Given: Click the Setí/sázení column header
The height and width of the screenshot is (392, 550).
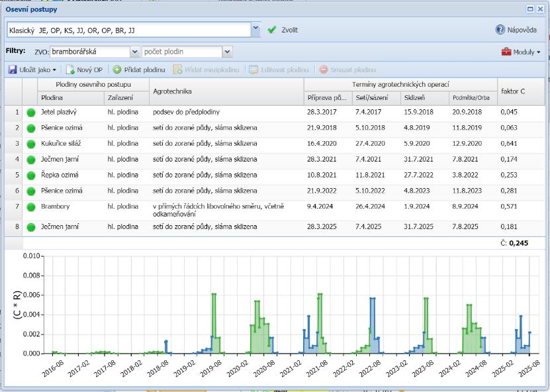Looking at the screenshot, I should (377, 98).
